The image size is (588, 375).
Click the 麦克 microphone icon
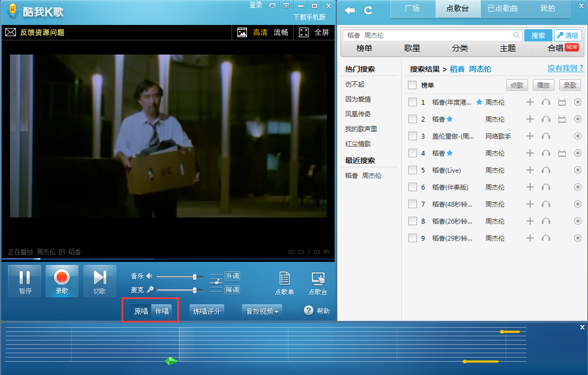click(150, 289)
